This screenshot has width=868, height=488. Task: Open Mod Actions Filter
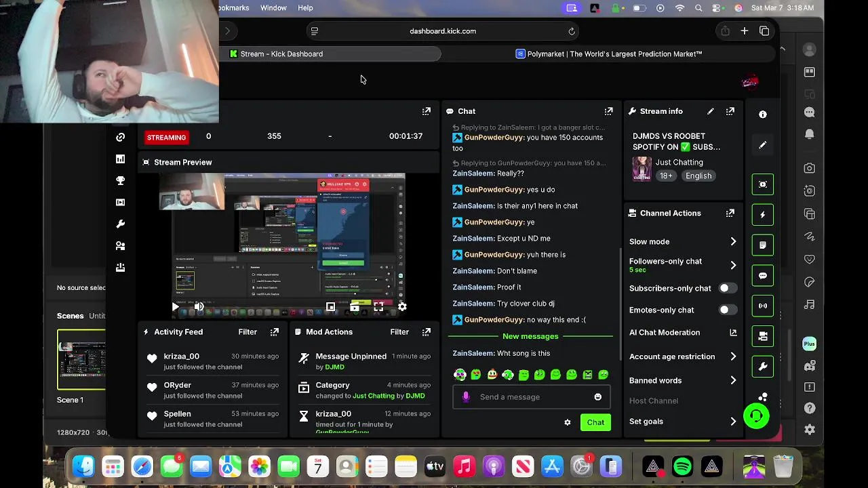tap(399, 331)
